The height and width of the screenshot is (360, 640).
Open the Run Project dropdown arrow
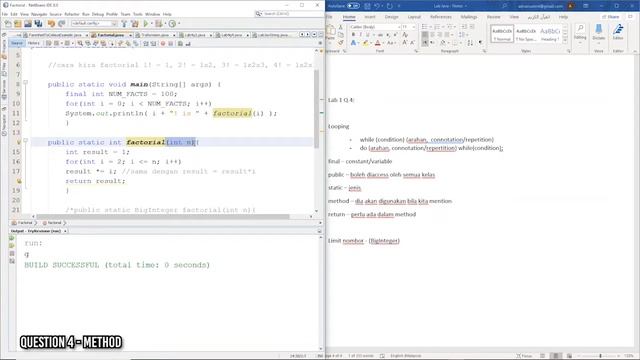pyautogui.click(x=151, y=24)
